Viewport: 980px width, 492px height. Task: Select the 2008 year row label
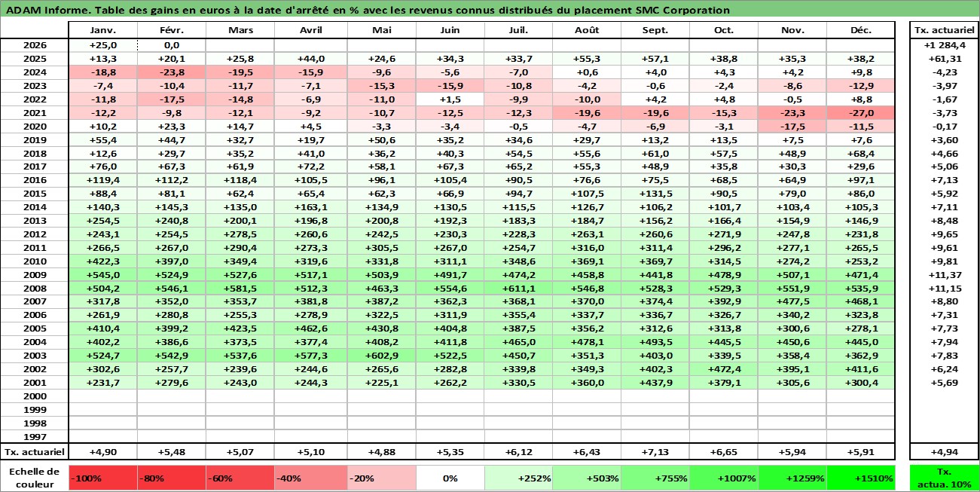(x=34, y=289)
